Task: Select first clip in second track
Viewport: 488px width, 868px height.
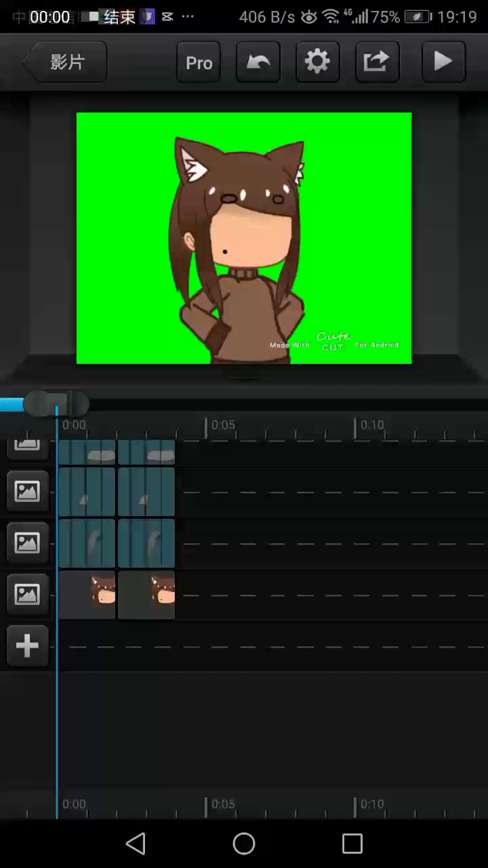Action: point(87,492)
